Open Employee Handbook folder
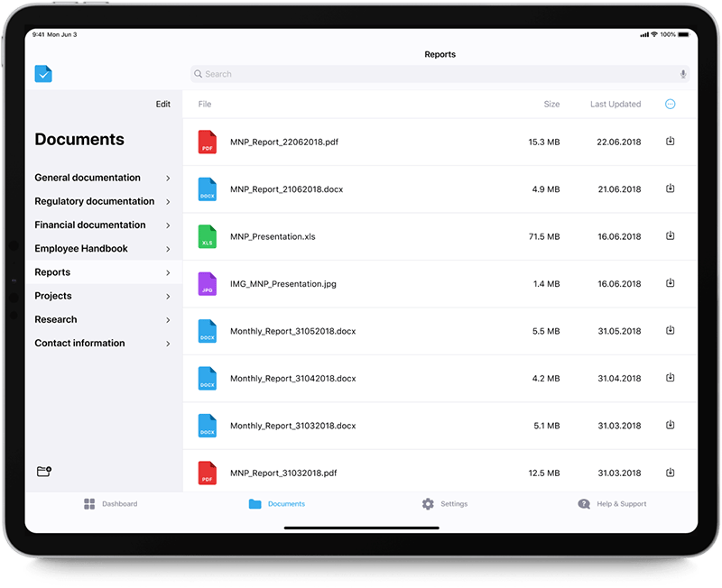Viewport: 722px width, 588px height. point(103,248)
